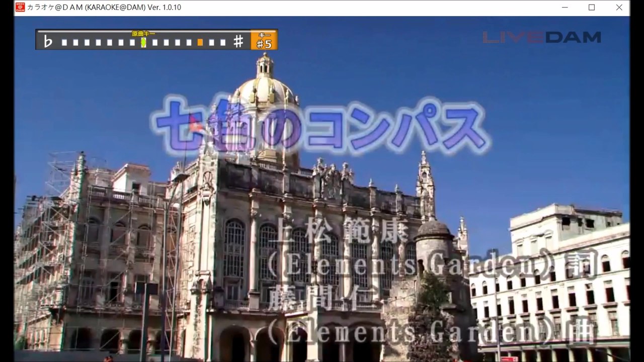Click the カラオケ@DAM Ver. 1.0.10 window title
Viewport: 644px width, 362px height.
pyautogui.click(x=104, y=8)
